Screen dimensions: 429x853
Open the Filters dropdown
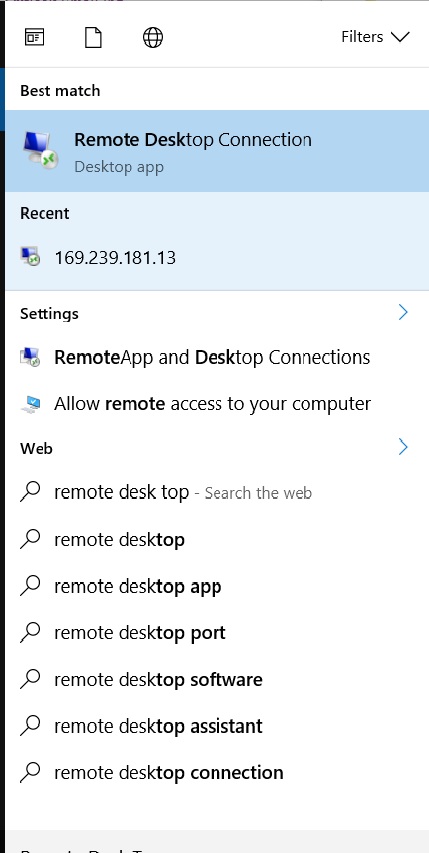point(375,37)
